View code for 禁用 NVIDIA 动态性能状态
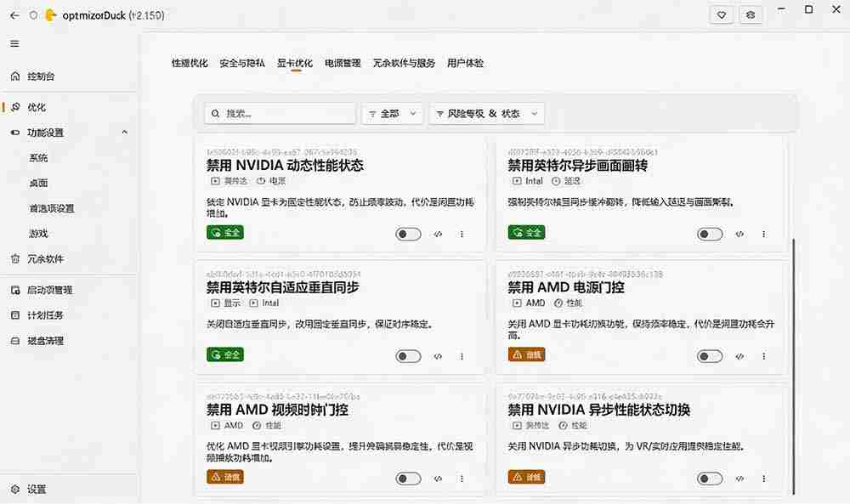The image size is (850, 504). pos(438,234)
